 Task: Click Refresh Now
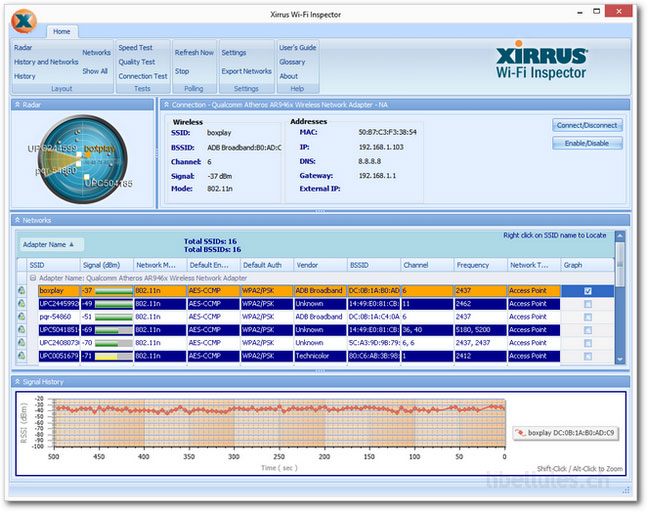pyautogui.click(x=194, y=52)
